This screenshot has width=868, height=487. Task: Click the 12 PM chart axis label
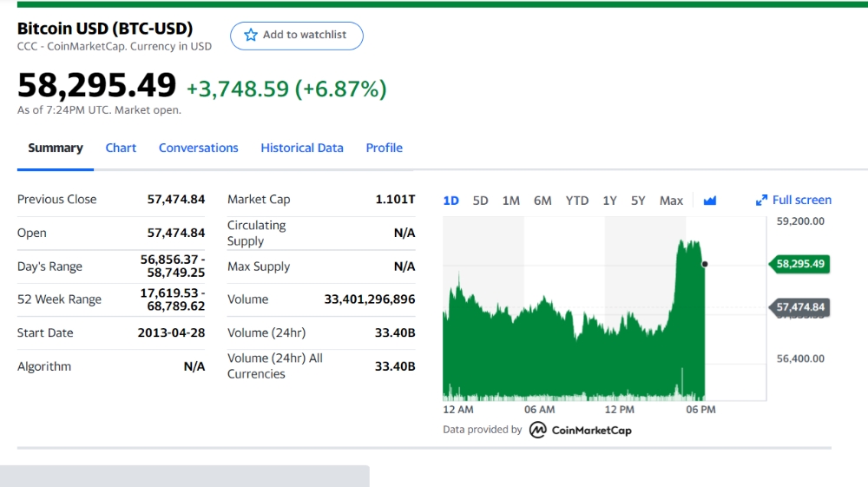click(x=620, y=410)
